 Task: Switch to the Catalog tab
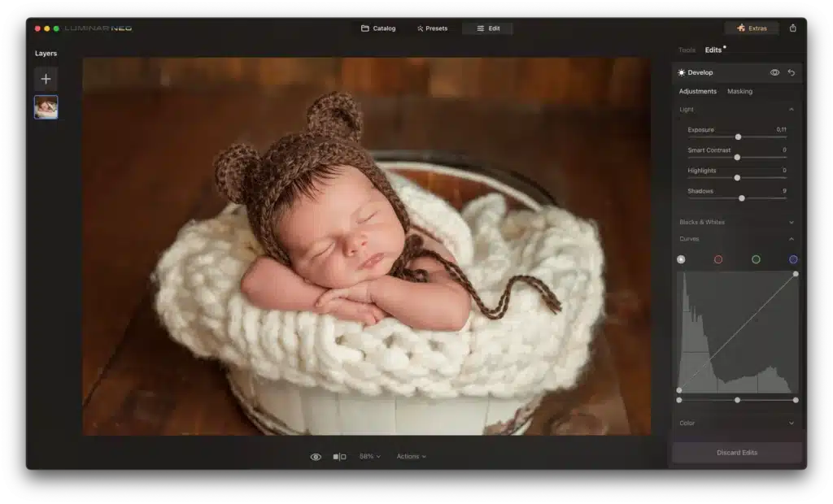pos(378,27)
